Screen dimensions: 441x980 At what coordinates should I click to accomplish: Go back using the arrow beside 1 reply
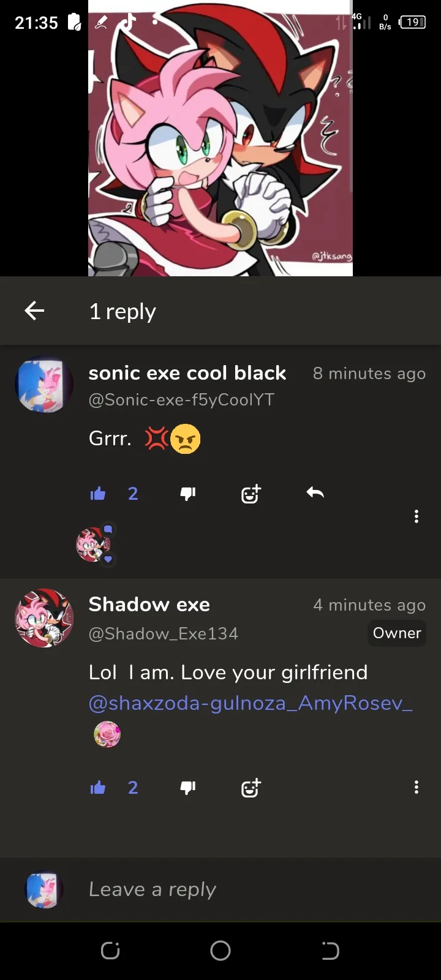pos(34,311)
